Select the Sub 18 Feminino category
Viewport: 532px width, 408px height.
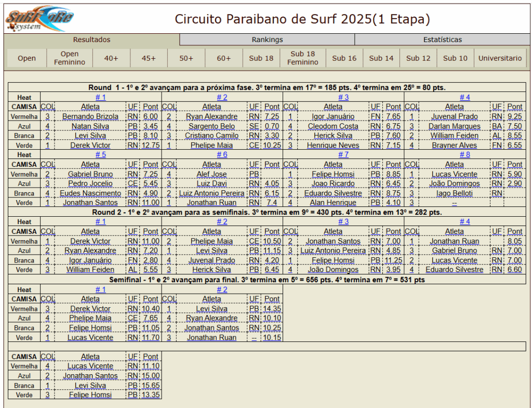pos(302,58)
